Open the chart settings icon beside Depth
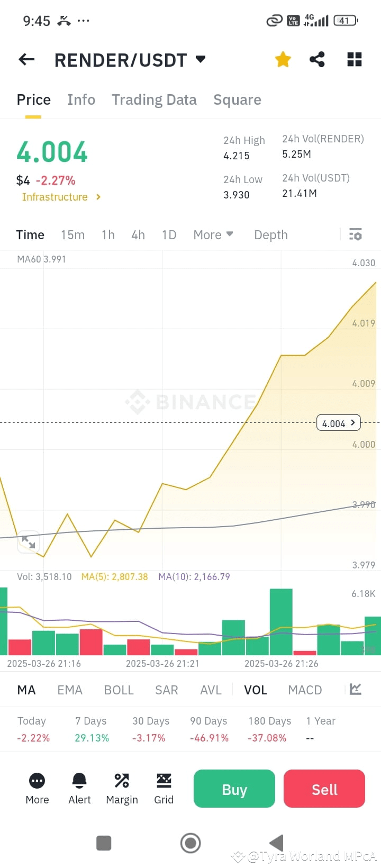 [x=355, y=234]
